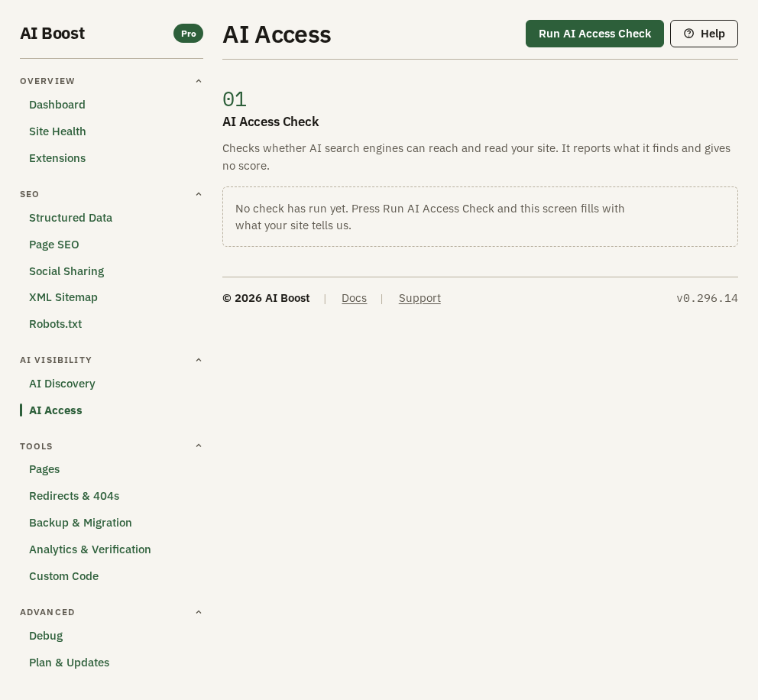
Task: Collapse the AI Visibility section chevron
Action: 198,360
